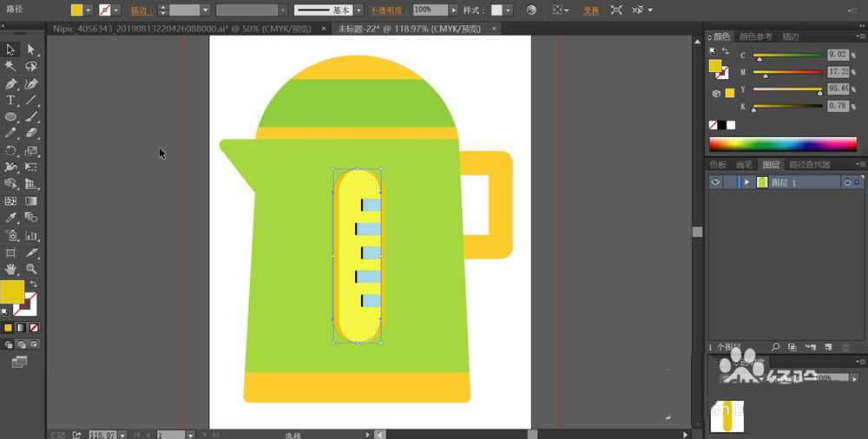Select the Type tool
The height and width of the screenshot is (439, 868).
coord(10,101)
